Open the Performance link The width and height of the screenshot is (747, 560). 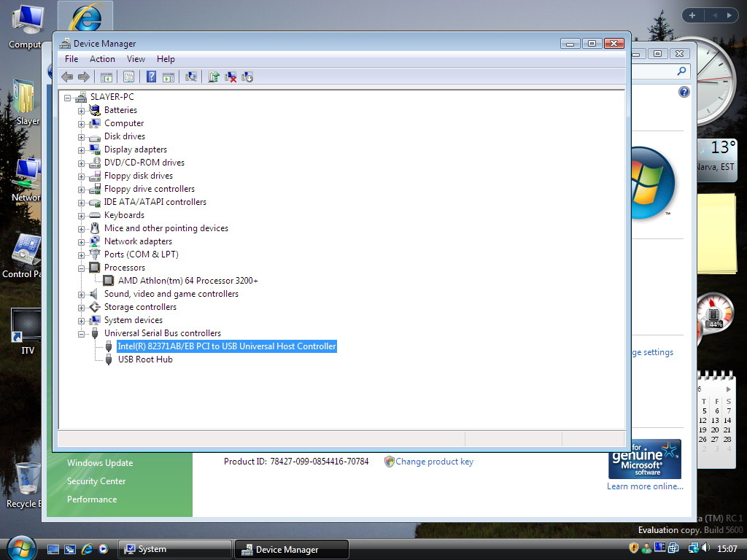[92, 499]
